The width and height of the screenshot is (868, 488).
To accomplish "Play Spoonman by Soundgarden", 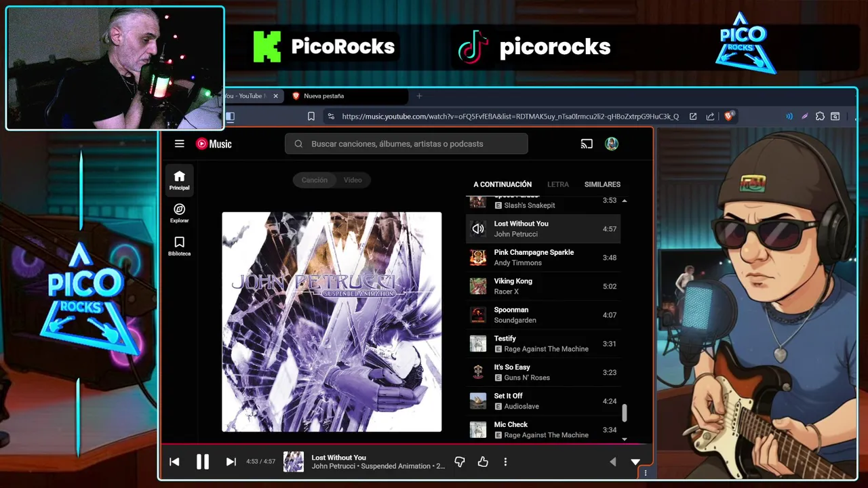I will (x=543, y=315).
